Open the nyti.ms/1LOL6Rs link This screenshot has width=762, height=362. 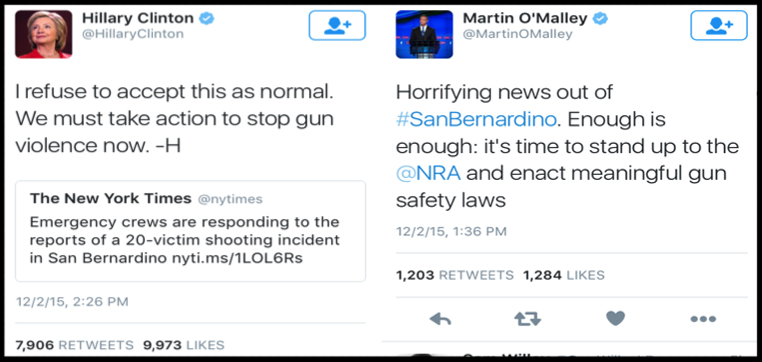pyautogui.click(x=236, y=259)
